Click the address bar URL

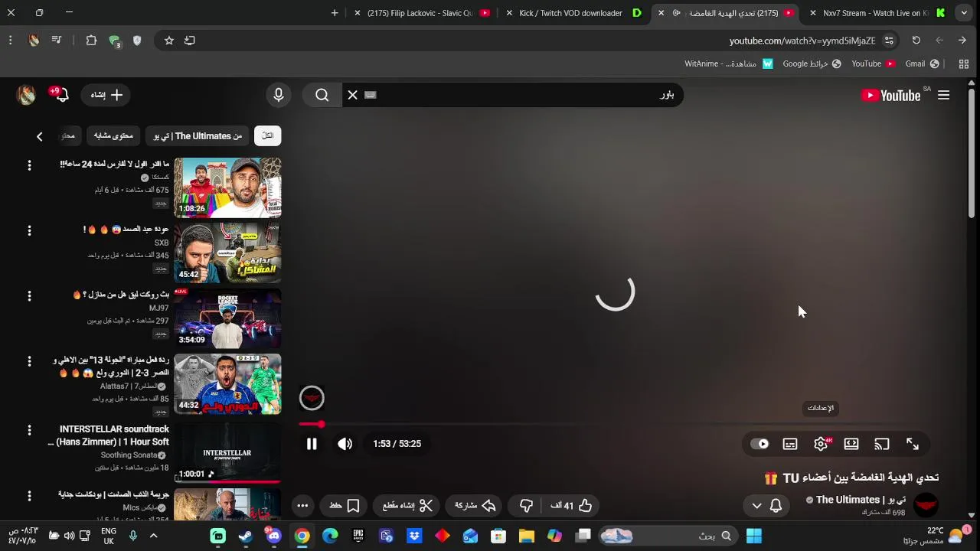pos(802,41)
